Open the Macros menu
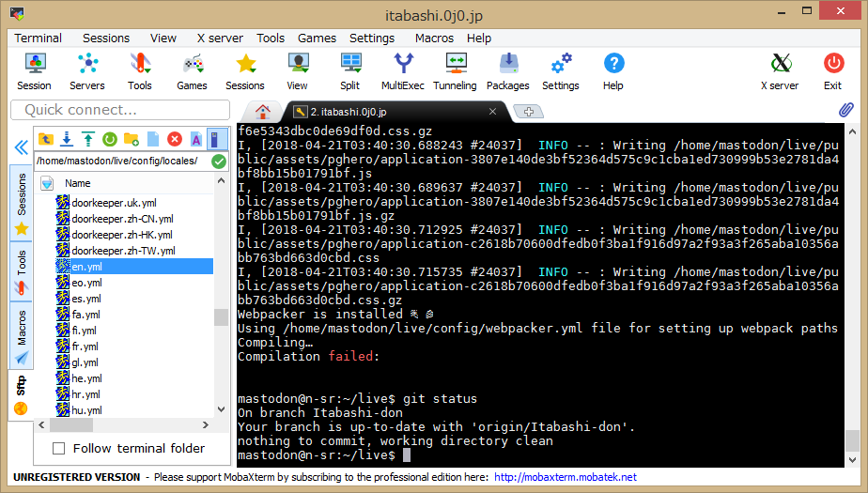This screenshot has width=868, height=493. pyautogui.click(x=434, y=39)
